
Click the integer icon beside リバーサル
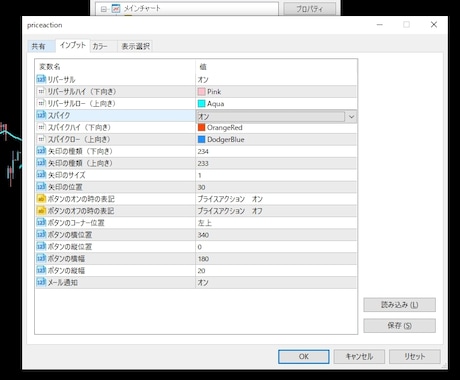[41, 79]
